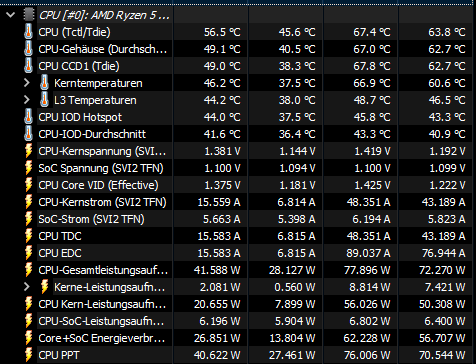Click lightning icon next to CPU EDC

click(29, 253)
